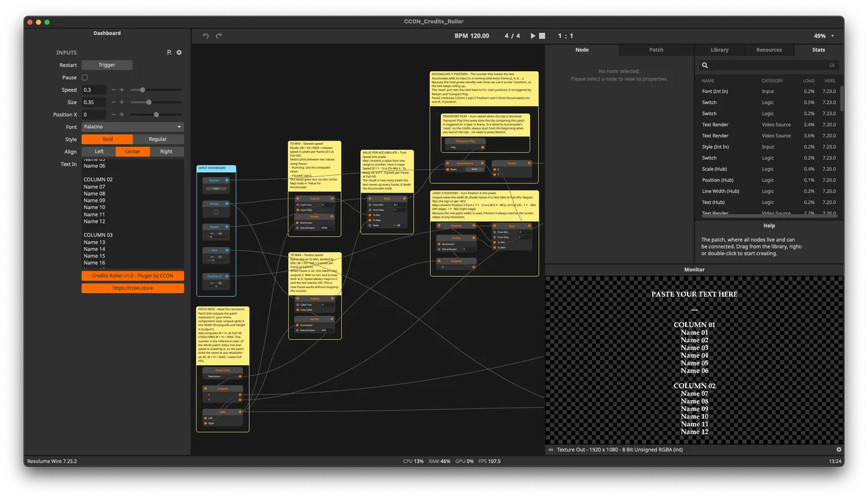The width and height of the screenshot is (868, 498).
Task: Click the 4 / 4 time signature display
Action: click(512, 36)
